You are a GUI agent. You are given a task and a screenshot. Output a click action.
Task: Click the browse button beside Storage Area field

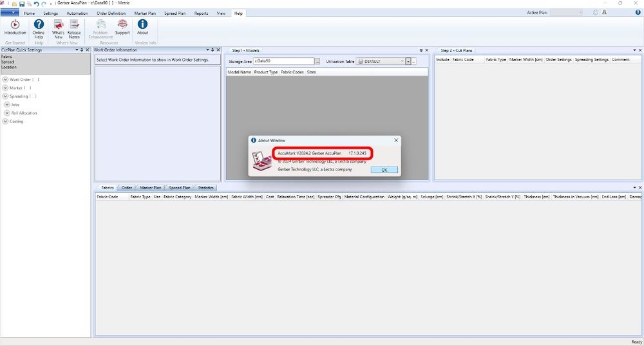tap(317, 61)
